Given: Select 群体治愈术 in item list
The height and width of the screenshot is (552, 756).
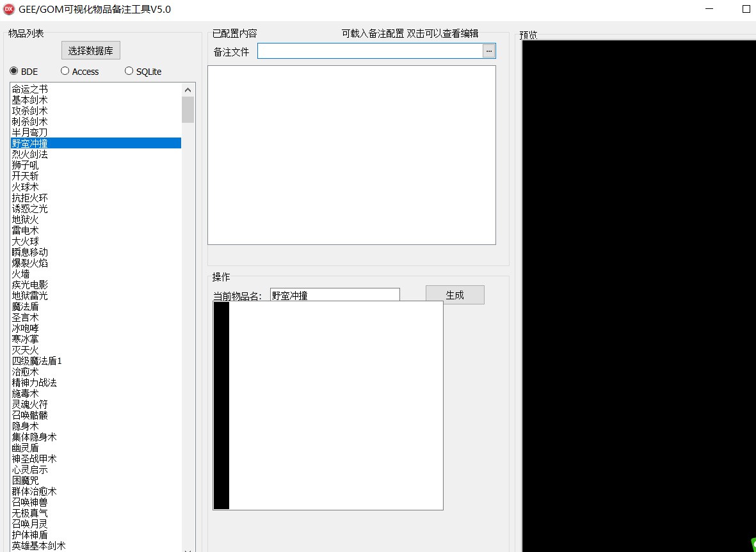Looking at the screenshot, I should pos(96,491).
